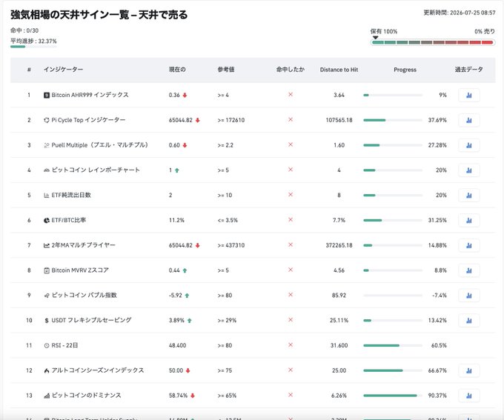This screenshot has width=504, height=420.
Task: Open アルトコインシーズンインデックス link
Action: pyautogui.click(x=98, y=370)
